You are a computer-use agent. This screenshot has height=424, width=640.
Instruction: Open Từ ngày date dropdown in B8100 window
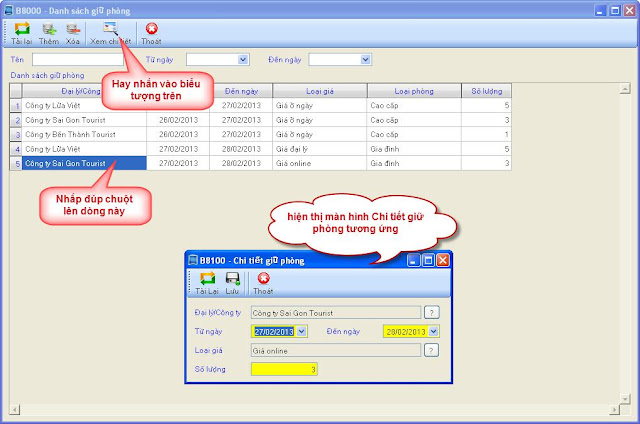301,331
